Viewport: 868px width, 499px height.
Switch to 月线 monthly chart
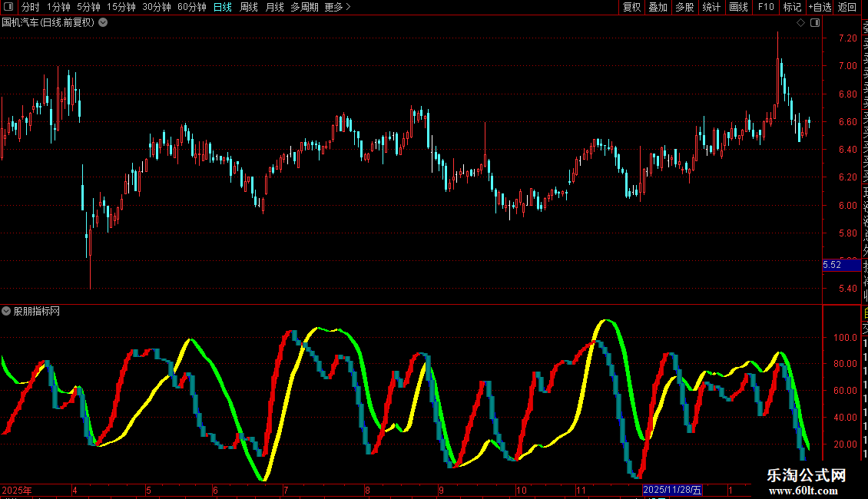274,7
